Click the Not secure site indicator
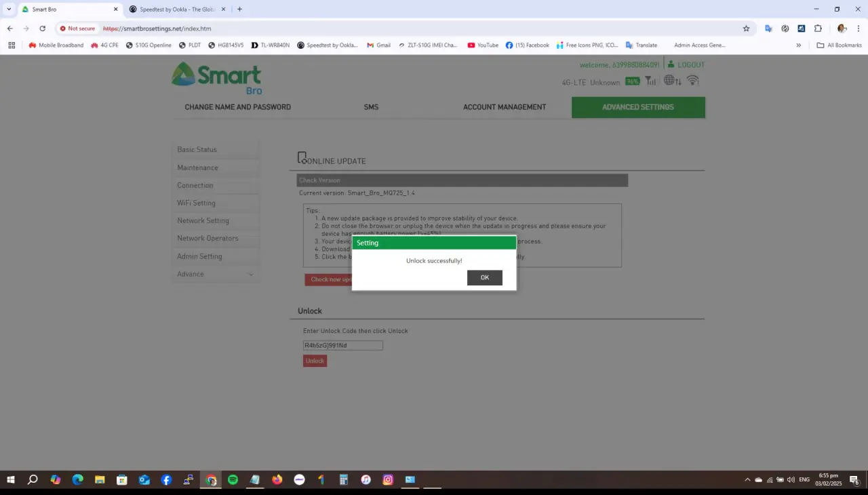 click(77, 28)
